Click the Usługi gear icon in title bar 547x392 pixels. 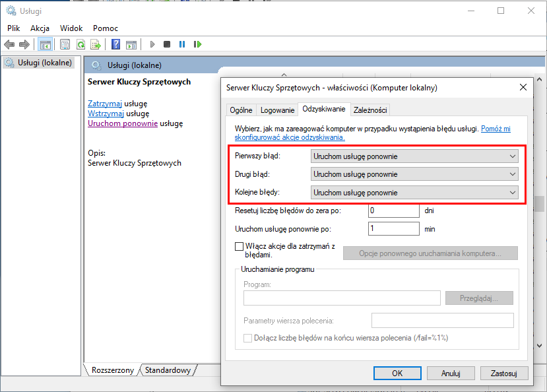pyautogui.click(x=11, y=11)
